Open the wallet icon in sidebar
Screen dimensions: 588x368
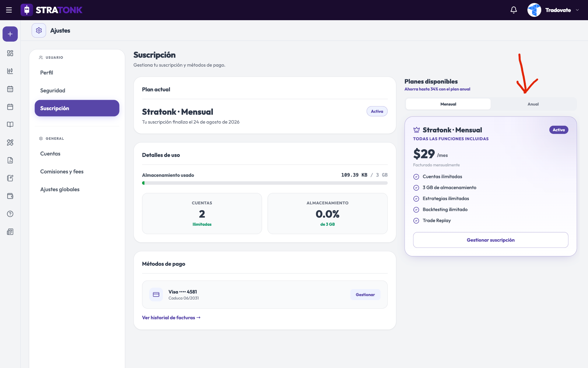10,196
